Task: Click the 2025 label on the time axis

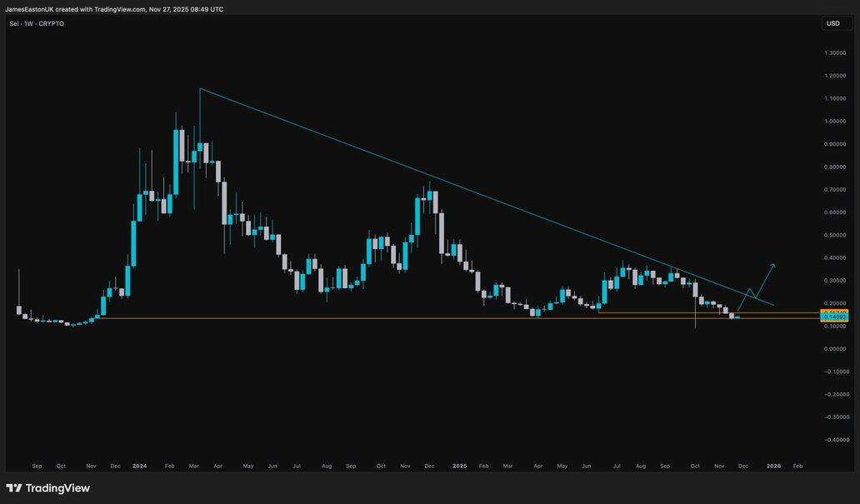Action: point(459,467)
